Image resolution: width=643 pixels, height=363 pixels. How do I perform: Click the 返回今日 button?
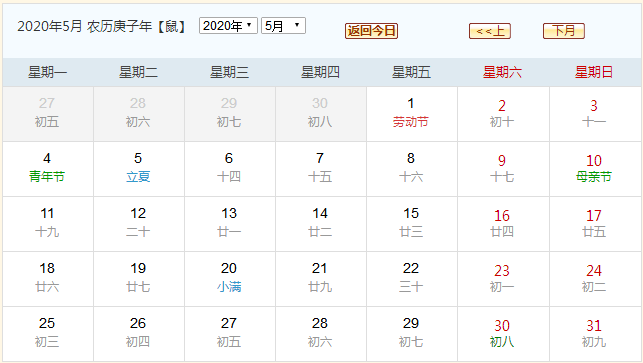coord(371,31)
